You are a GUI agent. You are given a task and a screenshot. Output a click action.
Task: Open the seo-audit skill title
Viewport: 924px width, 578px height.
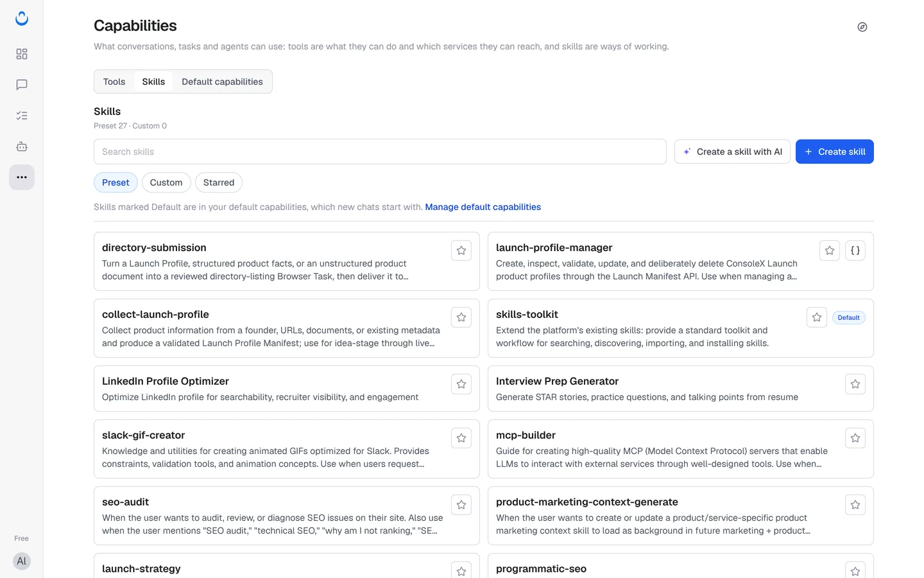[x=125, y=502]
